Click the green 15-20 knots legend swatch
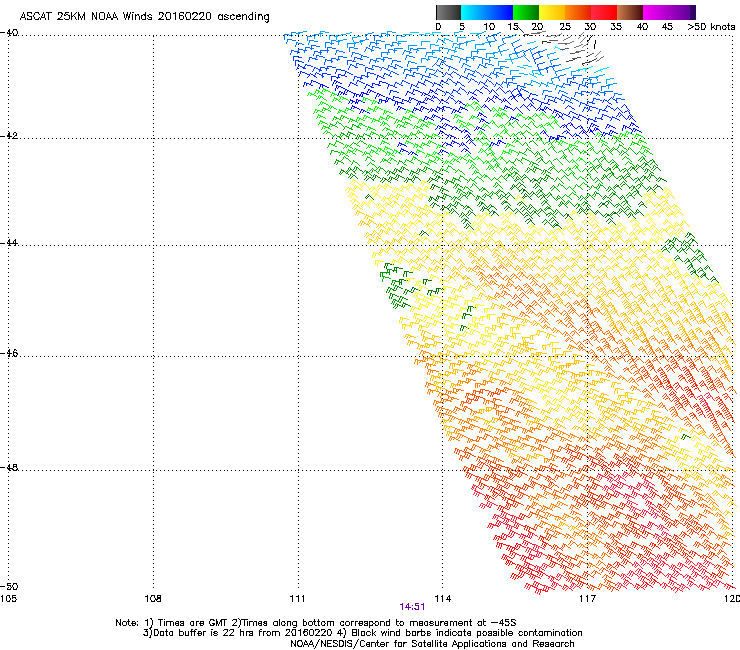The width and height of the screenshot is (740, 650). (x=526, y=12)
